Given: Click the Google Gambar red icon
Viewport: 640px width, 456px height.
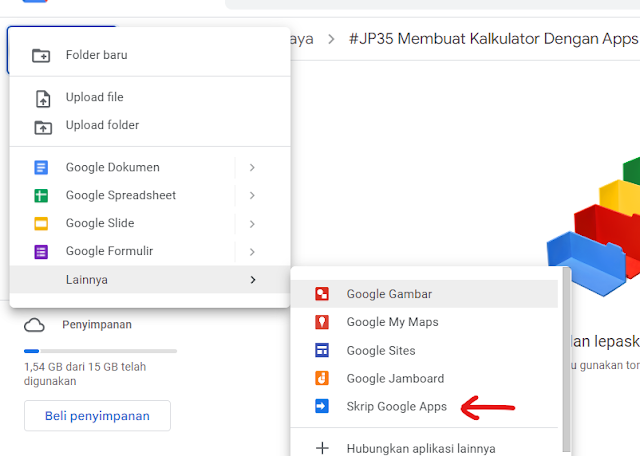Looking at the screenshot, I should 322,294.
